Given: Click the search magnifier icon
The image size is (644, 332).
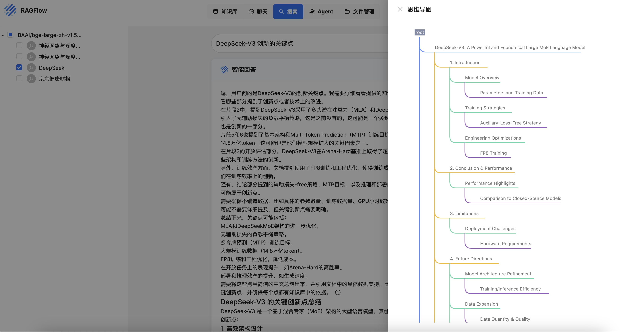Looking at the screenshot, I should (281, 12).
